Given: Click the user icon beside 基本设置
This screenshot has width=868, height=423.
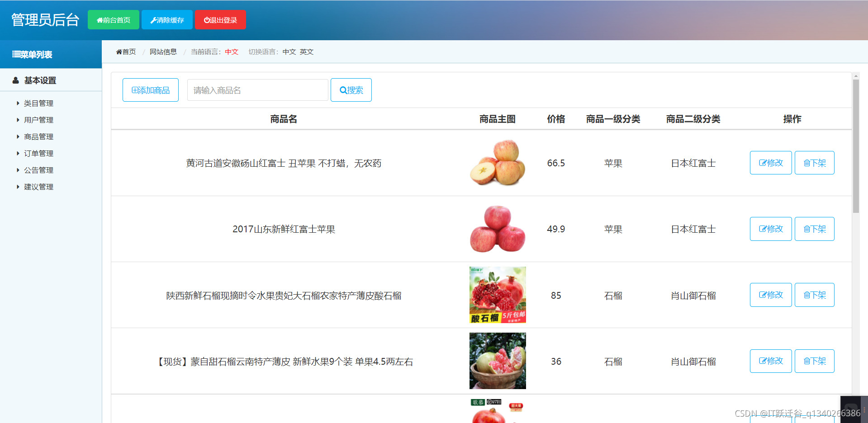Looking at the screenshot, I should pyautogui.click(x=15, y=80).
